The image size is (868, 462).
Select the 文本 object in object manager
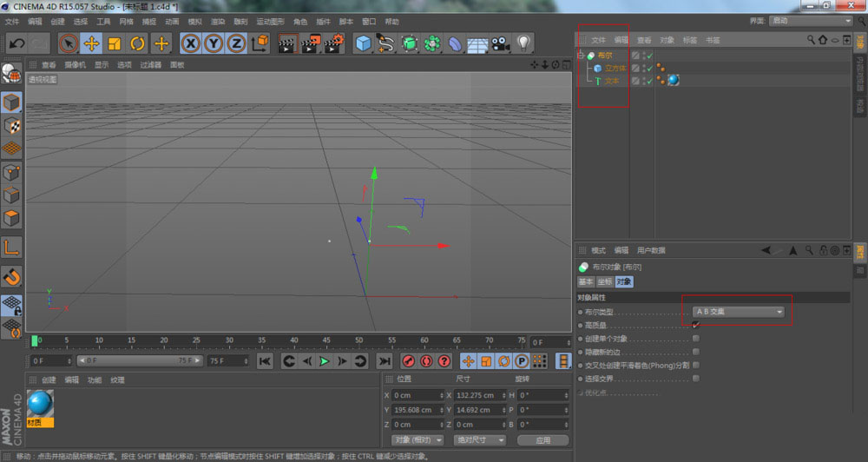(x=612, y=81)
